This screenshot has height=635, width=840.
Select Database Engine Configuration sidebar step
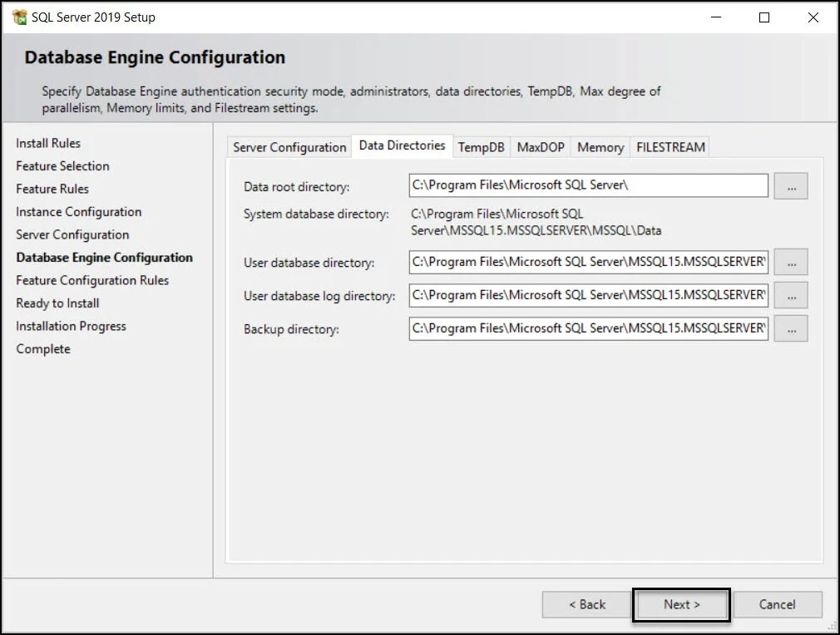pos(105,258)
